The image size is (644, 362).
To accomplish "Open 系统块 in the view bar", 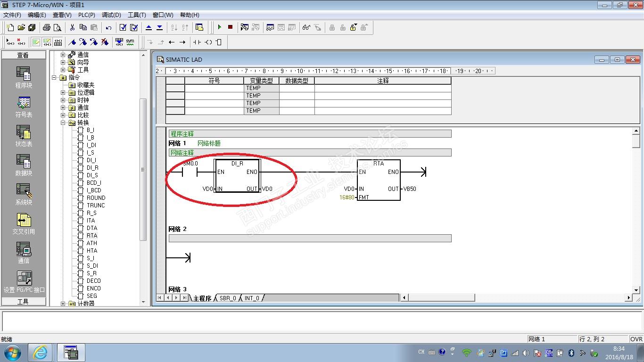I will point(24,195).
